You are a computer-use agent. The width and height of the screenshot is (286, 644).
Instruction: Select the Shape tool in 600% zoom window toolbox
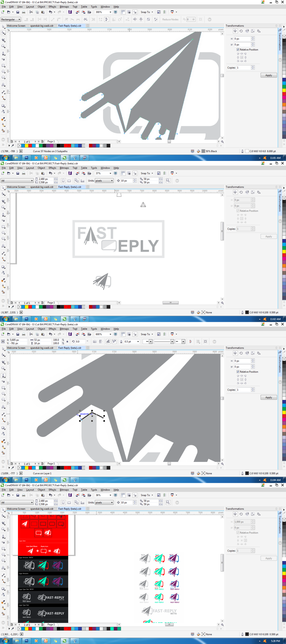(x=3, y=355)
